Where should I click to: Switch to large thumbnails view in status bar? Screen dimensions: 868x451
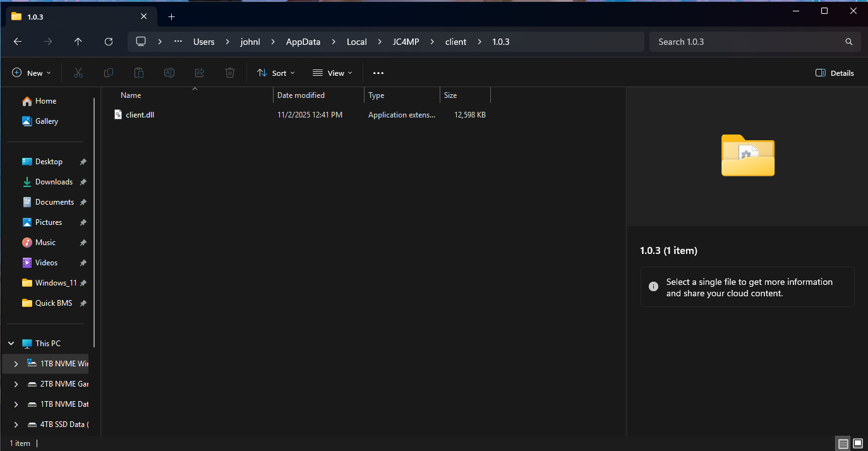(x=857, y=443)
